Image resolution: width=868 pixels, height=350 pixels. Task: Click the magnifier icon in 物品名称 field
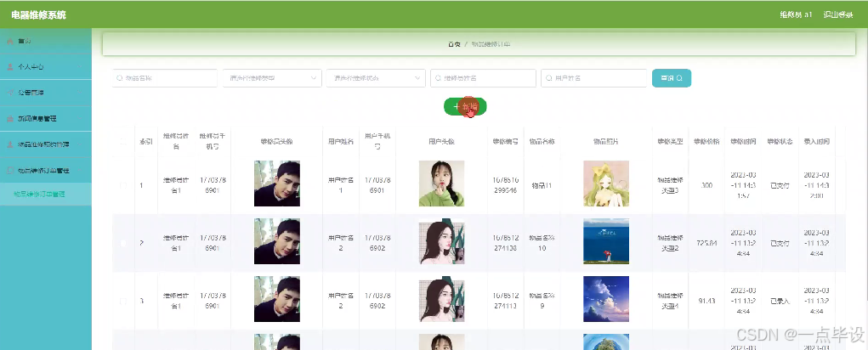tap(119, 78)
